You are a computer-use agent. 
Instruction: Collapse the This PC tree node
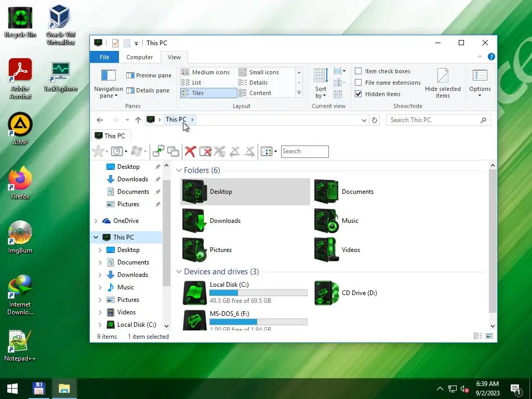coord(96,237)
